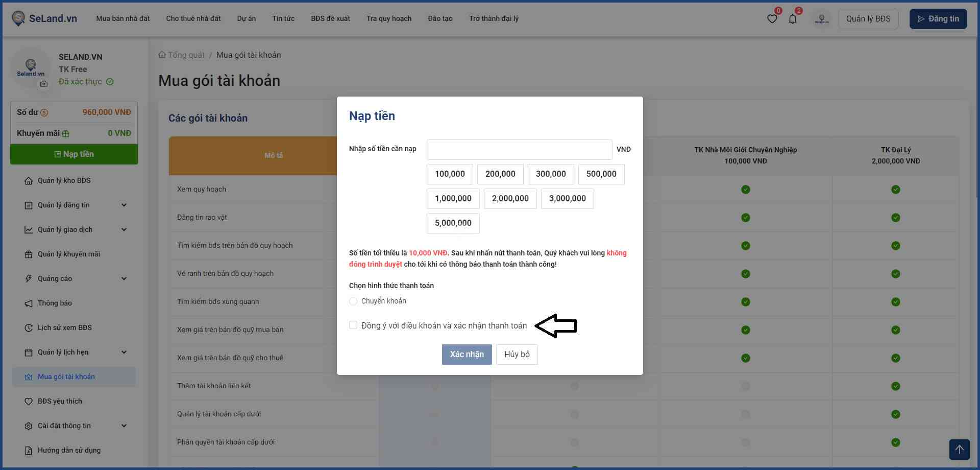Click the SeLand.vn logo
The image size is (980, 470).
tap(44, 18)
